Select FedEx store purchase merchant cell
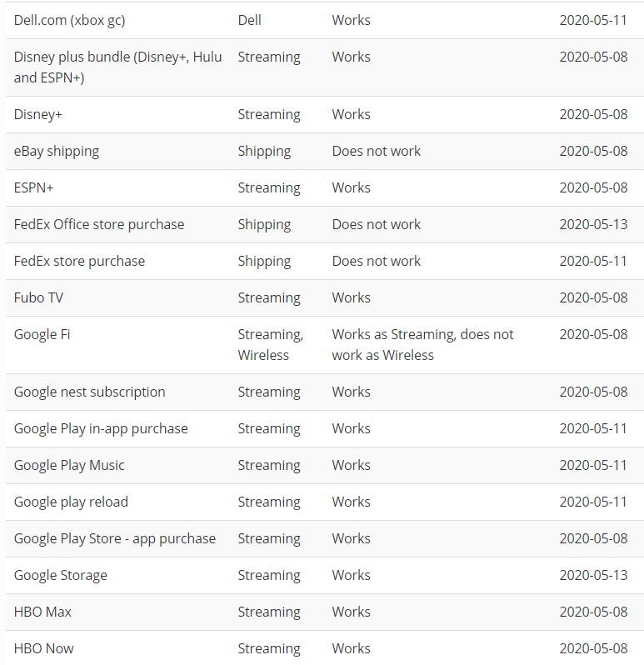This screenshot has width=644, height=665. [x=79, y=262]
